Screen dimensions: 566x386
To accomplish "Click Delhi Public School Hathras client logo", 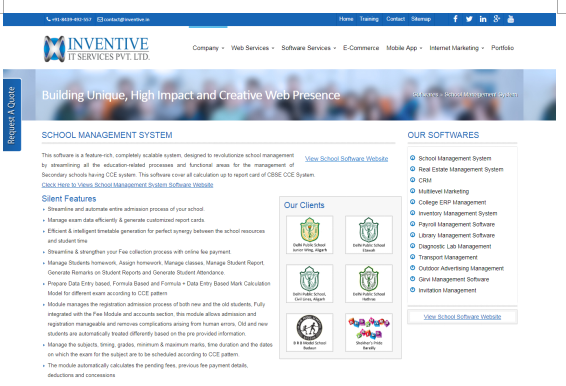I will (369, 283).
